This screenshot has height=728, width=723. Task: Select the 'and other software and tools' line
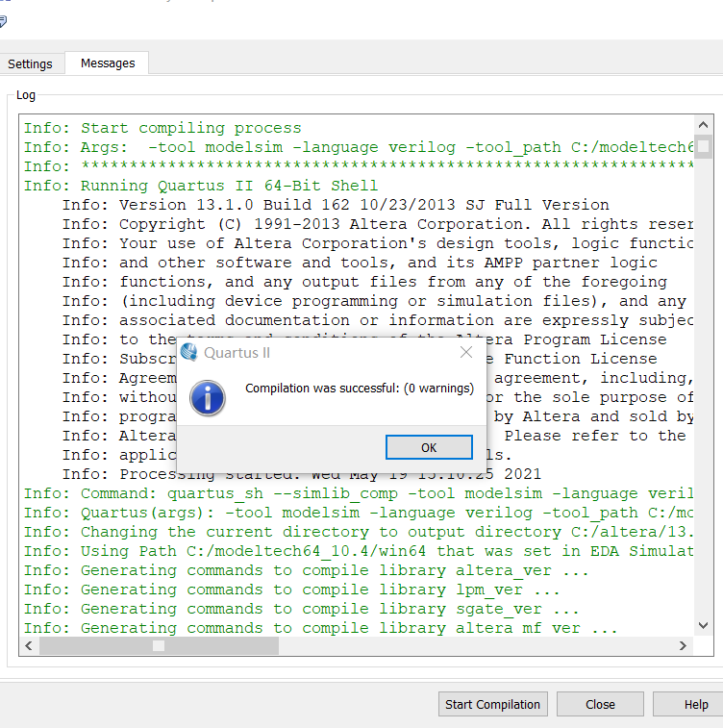click(x=360, y=263)
